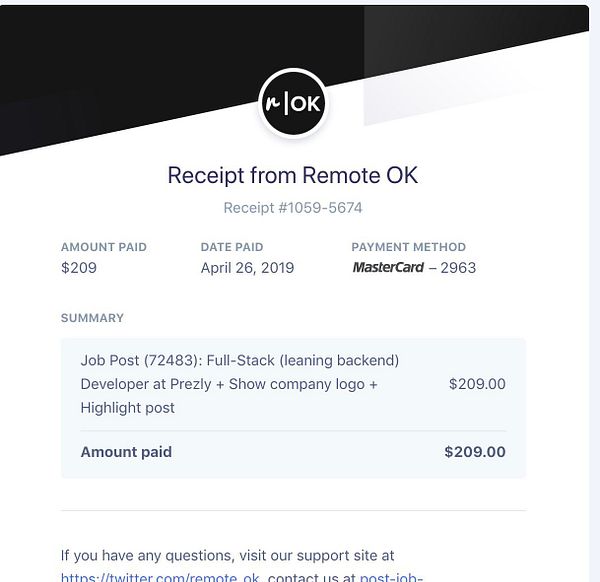Click the bold Amount paid row label
Viewport: 600px width, 582px height.
coord(126,452)
